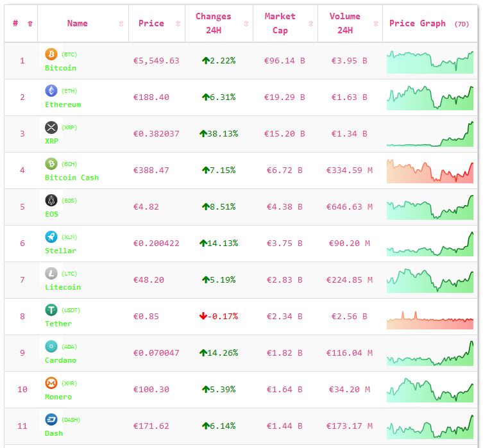Sort table by Name column header
Image resolution: width=483 pixels, height=448 pixels.
78,24
